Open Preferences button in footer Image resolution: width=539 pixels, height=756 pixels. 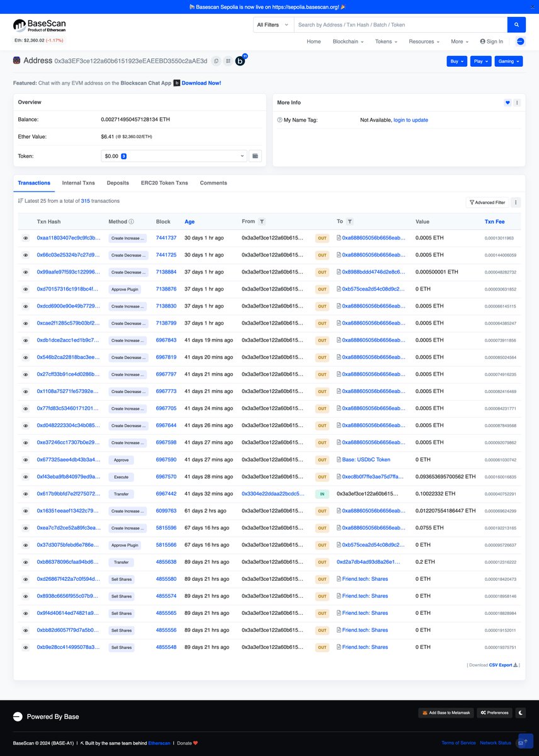coord(494,713)
